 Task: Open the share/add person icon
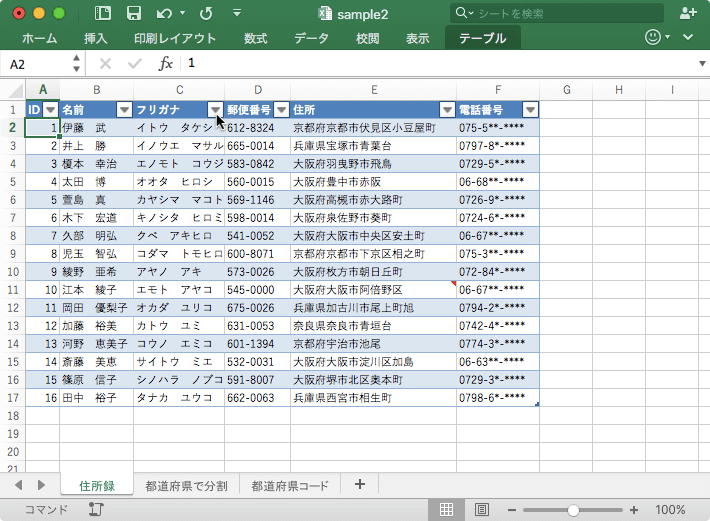[x=688, y=13]
